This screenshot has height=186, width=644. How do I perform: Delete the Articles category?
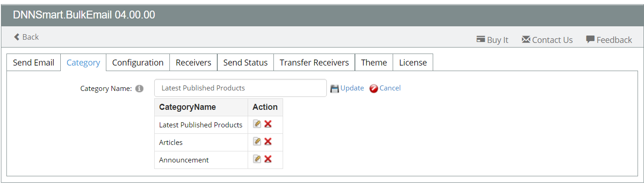click(x=268, y=142)
